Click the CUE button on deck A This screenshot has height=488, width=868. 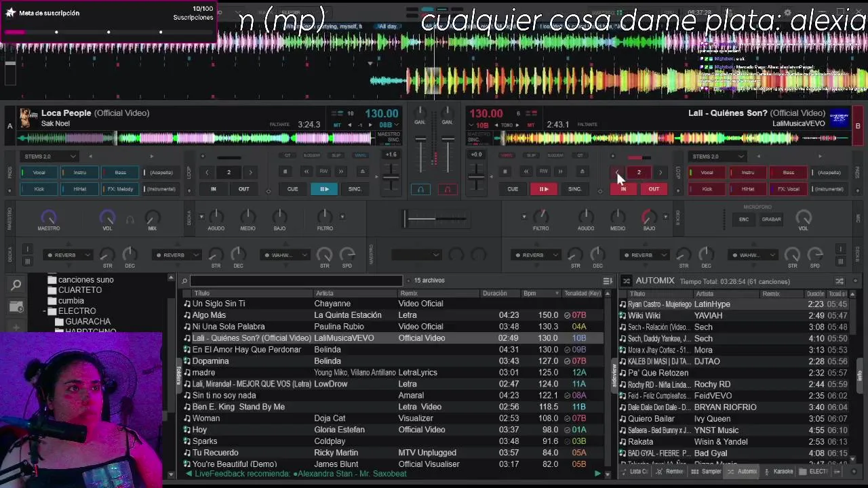point(293,189)
